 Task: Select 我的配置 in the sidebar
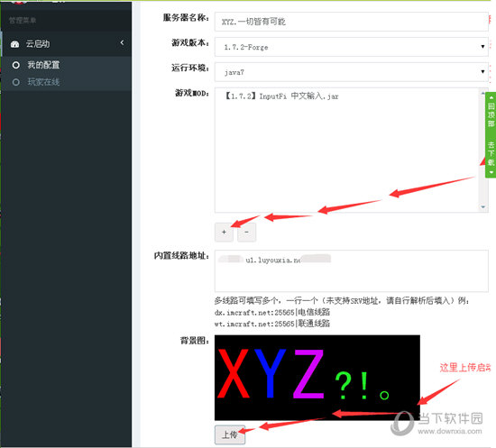click(x=43, y=65)
